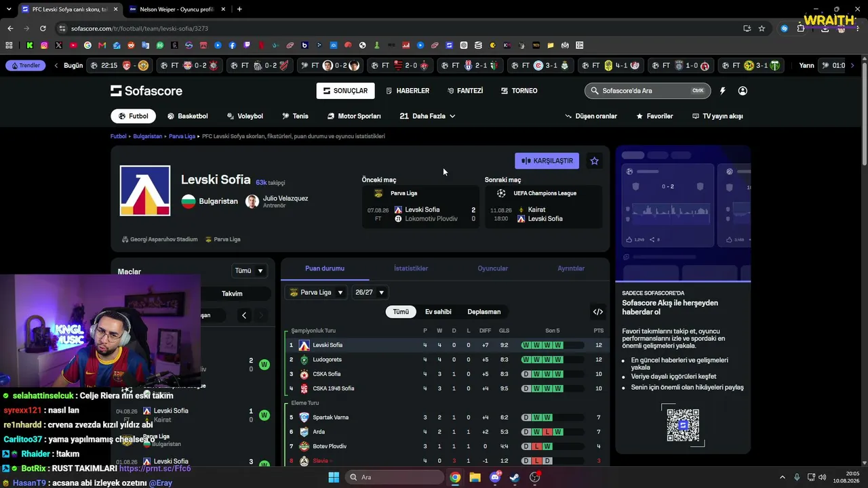Open the Futbol breadcrumb link
This screenshot has width=868, height=488.
coord(119,136)
